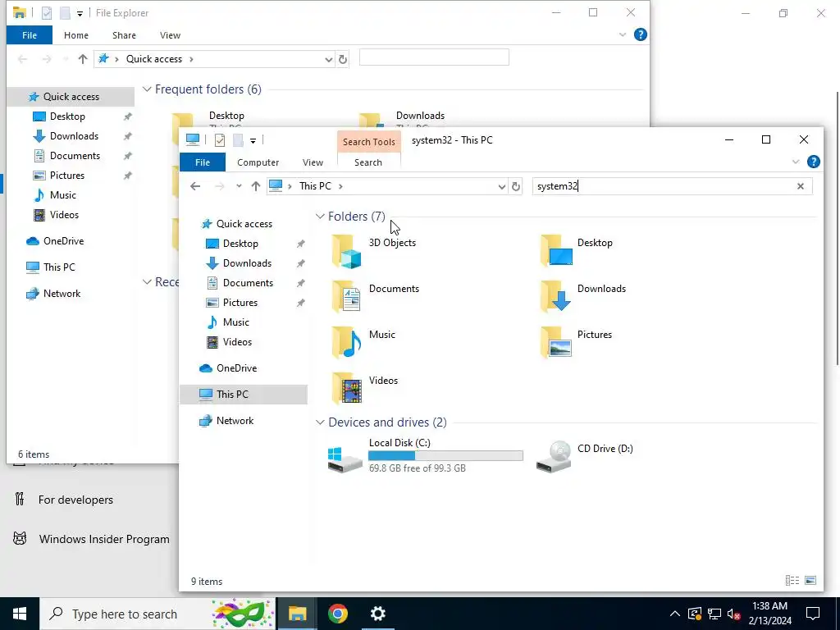Open the Pictures folder in This PC
The height and width of the screenshot is (630, 840).
pos(555,343)
